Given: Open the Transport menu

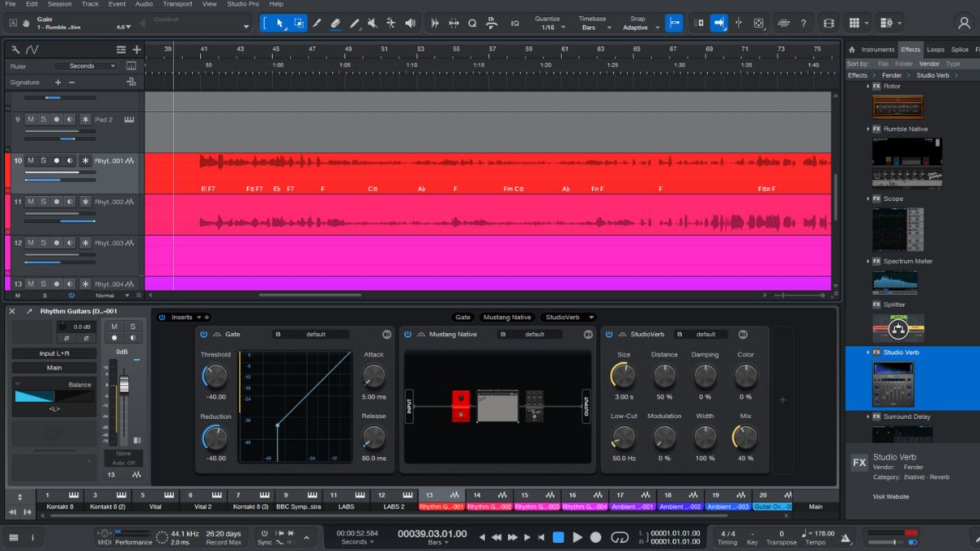Looking at the screenshot, I should pos(176,4).
